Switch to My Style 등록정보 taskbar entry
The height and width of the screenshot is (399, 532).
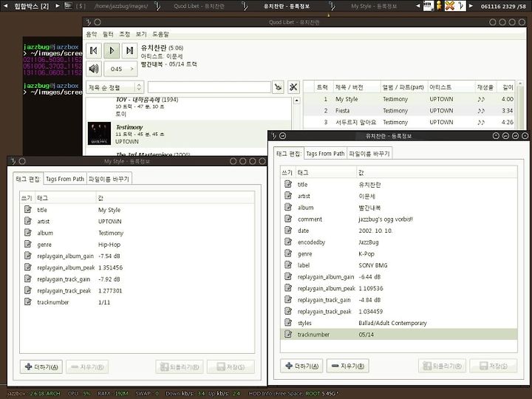click(374, 6)
